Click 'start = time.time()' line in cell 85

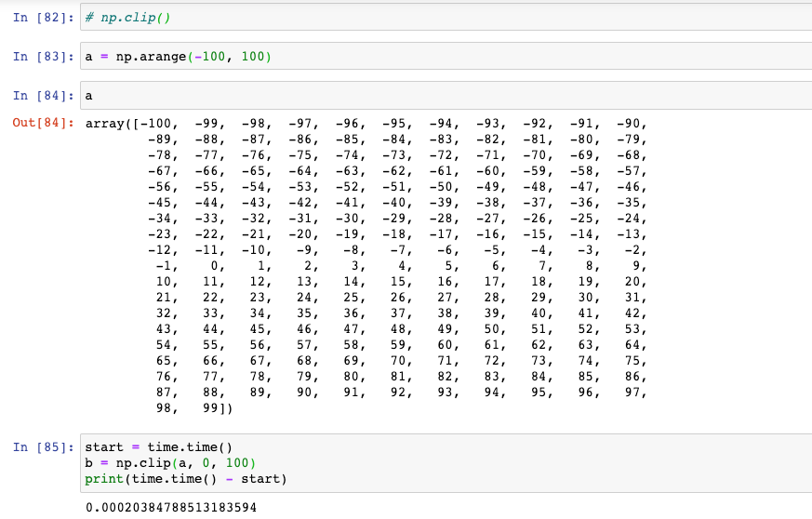tap(158, 447)
